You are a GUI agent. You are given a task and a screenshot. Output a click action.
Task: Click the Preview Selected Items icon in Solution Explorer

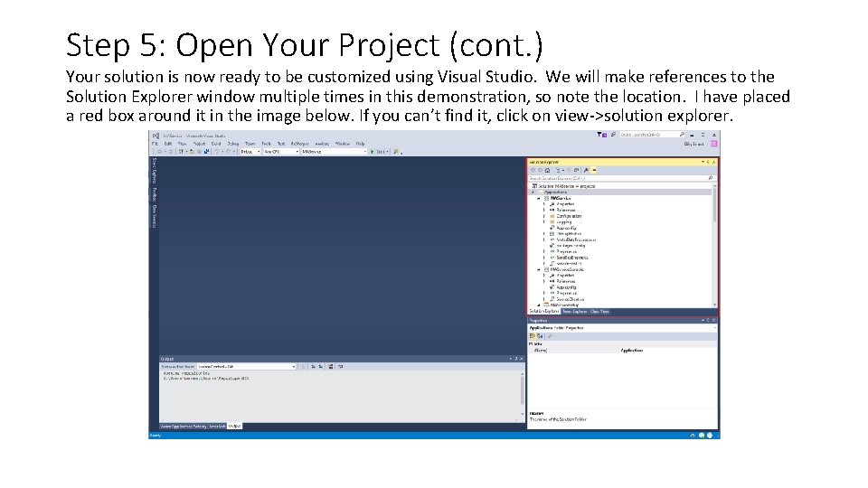594,170
